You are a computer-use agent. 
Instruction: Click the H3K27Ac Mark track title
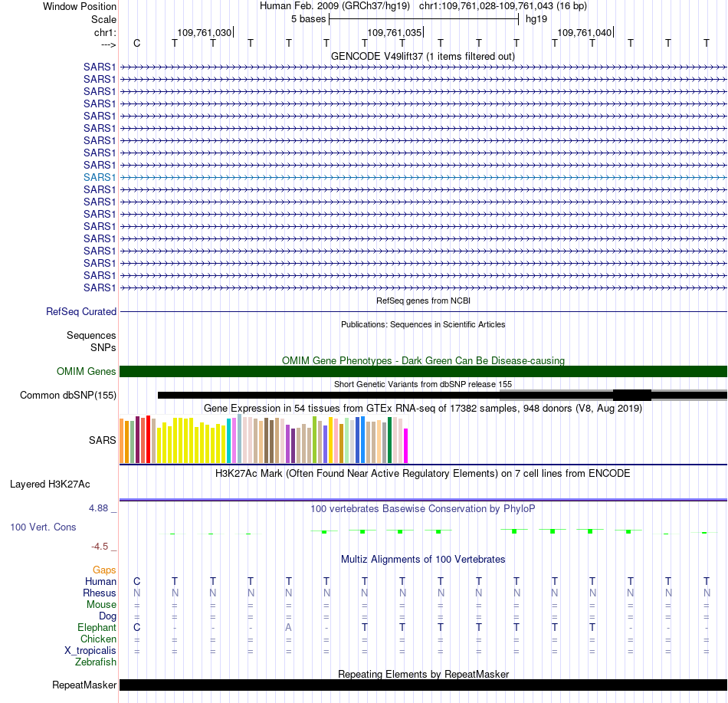(423, 474)
